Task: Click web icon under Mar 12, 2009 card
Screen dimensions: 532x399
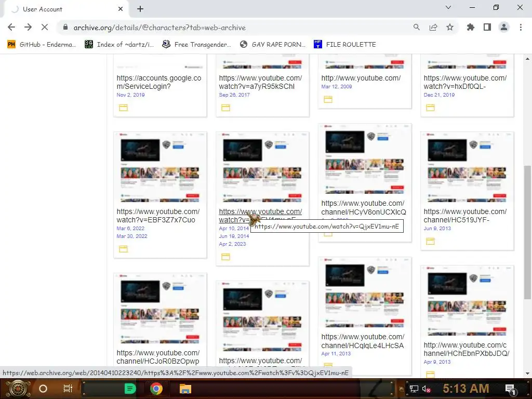Action: point(328,99)
